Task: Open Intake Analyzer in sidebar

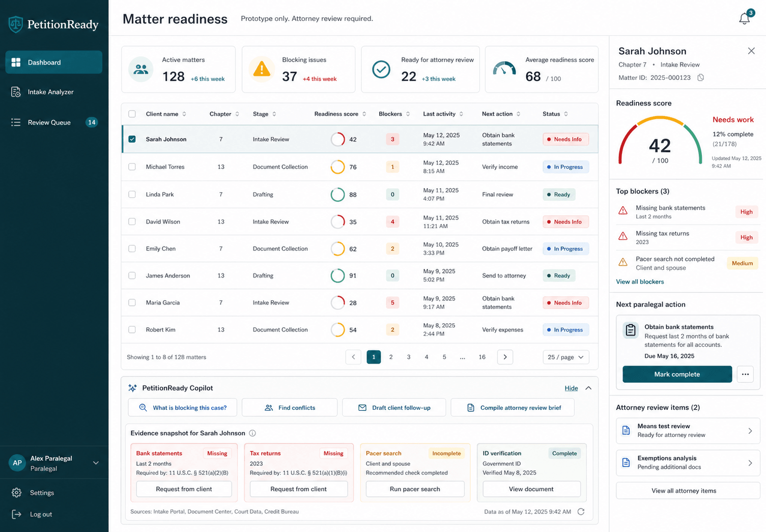Action: coord(54,92)
